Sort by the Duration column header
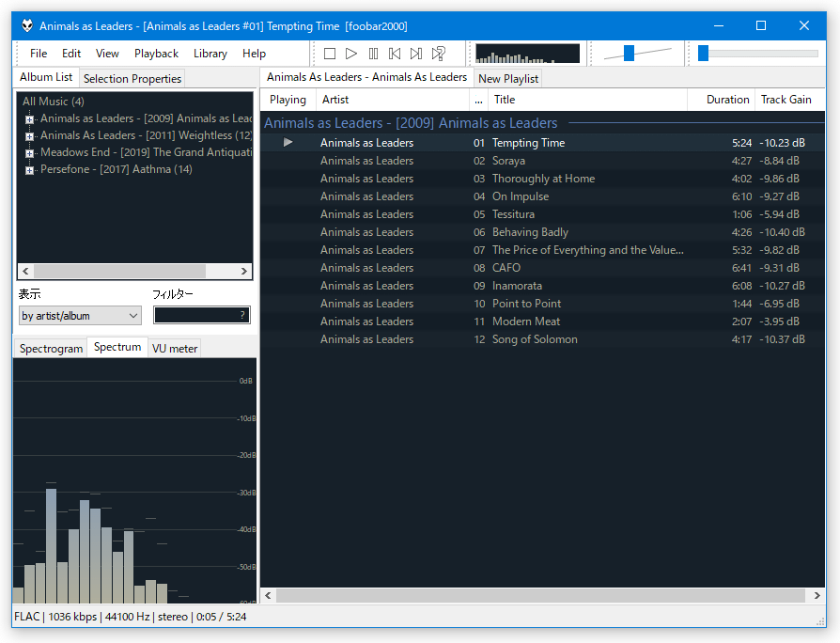 pyautogui.click(x=721, y=100)
